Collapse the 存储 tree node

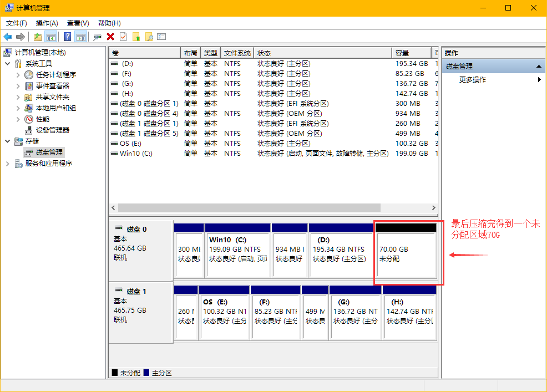click(x=8, y=141)
